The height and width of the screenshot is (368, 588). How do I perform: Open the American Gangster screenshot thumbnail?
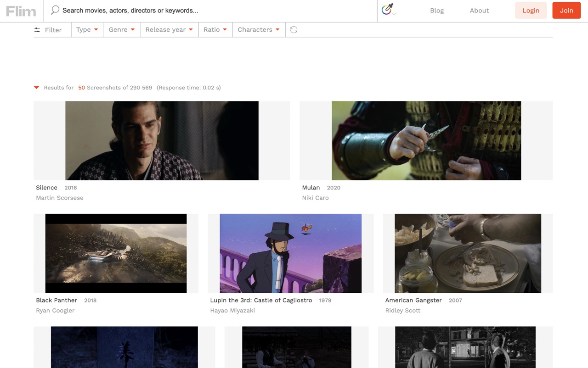[x=468, y=253]
